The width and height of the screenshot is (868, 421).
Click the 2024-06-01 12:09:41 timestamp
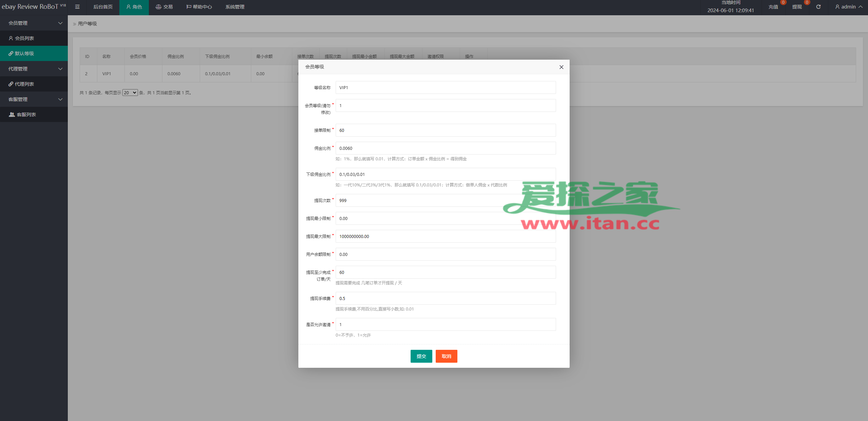731,11
